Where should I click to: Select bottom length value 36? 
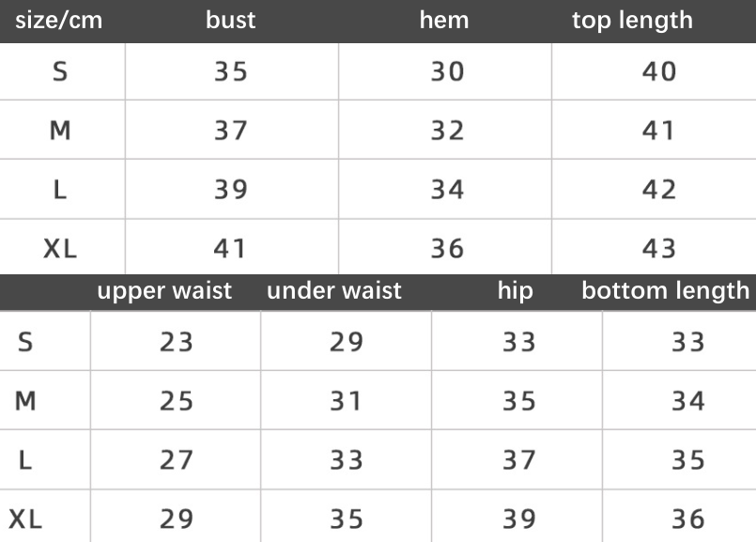(688, 519)
